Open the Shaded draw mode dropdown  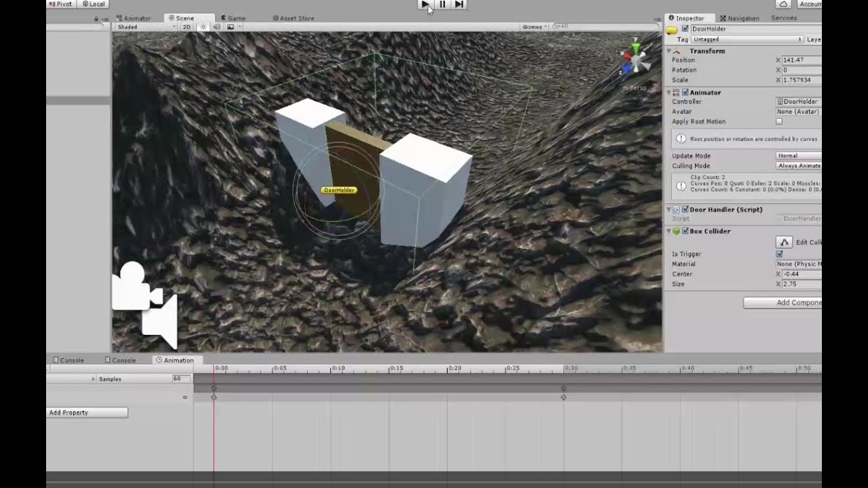click(146, 27)
